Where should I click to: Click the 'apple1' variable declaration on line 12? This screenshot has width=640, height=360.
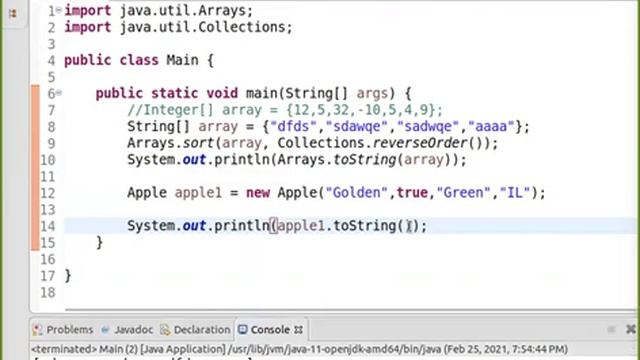(x=198, y=193)
